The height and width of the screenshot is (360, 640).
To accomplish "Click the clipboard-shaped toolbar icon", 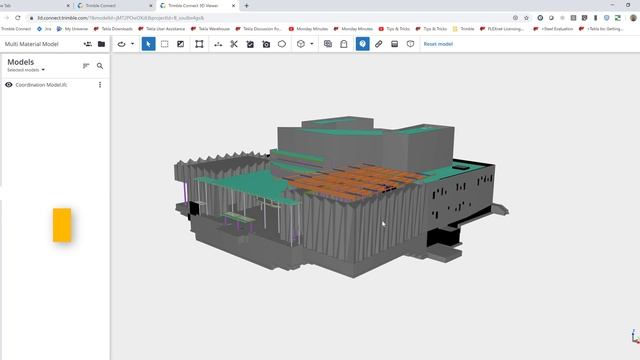I will (x=344, y=44).
